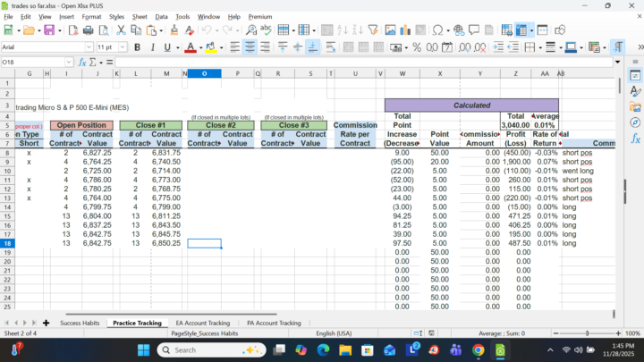Click the Print icon
This screenshot has height=362, width=644.
click(x=89, y=30)
